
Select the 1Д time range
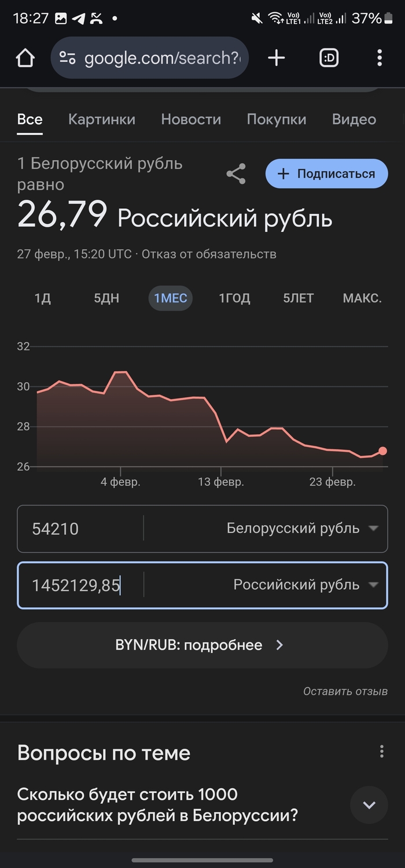pos(43,298)
